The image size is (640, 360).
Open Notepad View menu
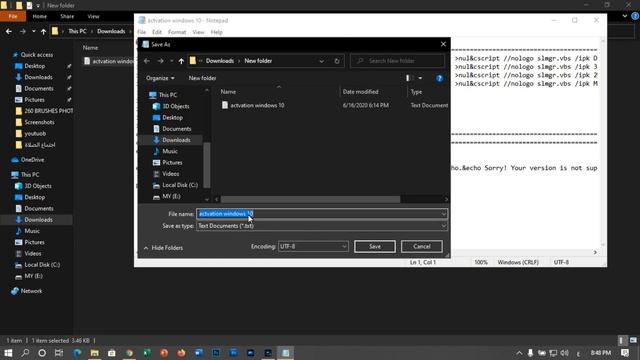198,32
